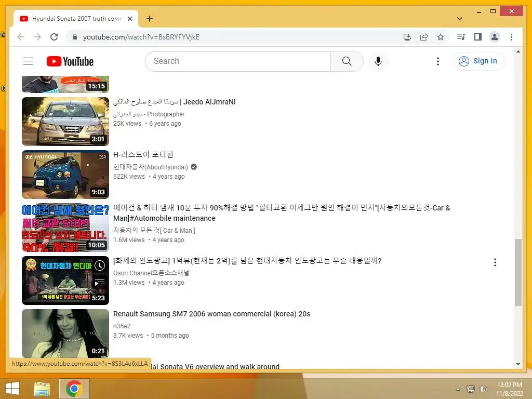Open the silver Sonata 3:01 thumbnail
Viewport: 532px width, 399px height.
pos(65,122)
